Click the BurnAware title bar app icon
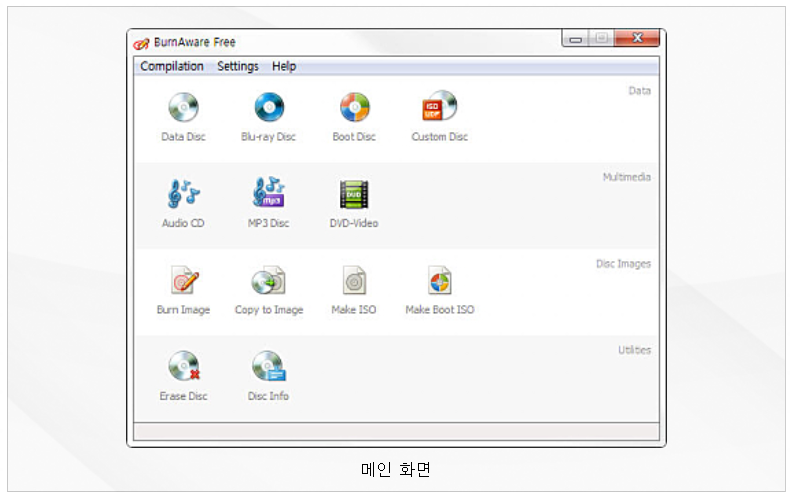 tap(141, 44)
